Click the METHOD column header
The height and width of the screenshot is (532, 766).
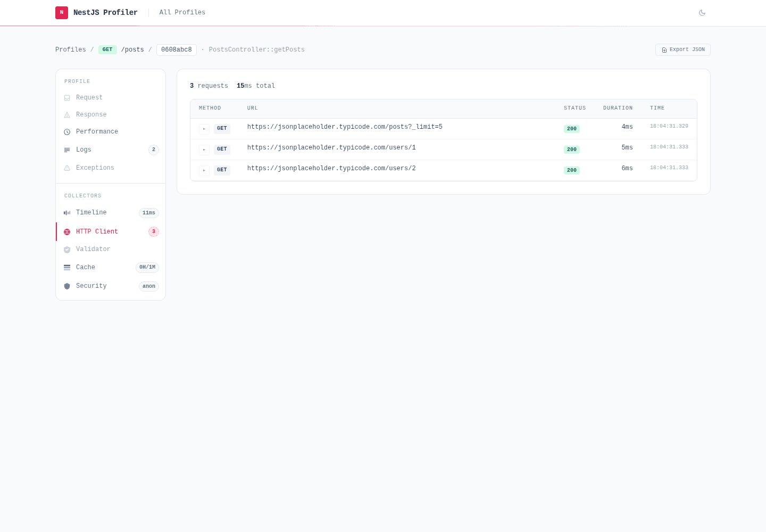(x=210, y=108)
